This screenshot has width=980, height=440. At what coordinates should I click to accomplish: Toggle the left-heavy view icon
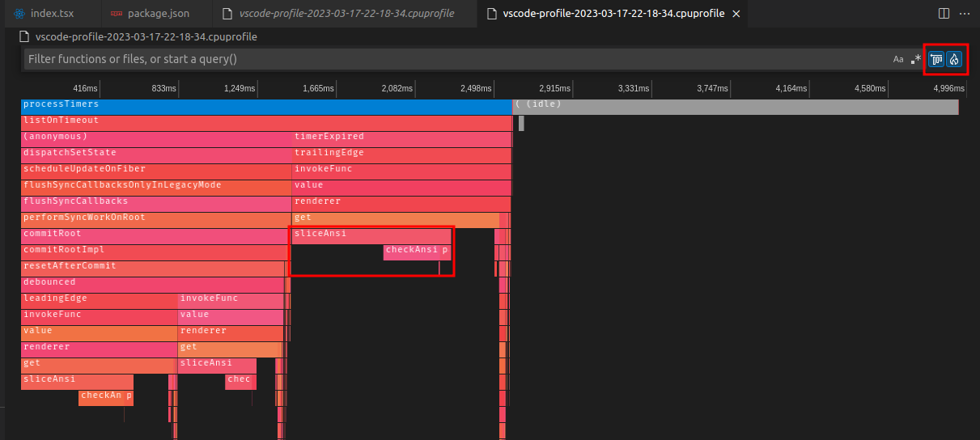937,59
